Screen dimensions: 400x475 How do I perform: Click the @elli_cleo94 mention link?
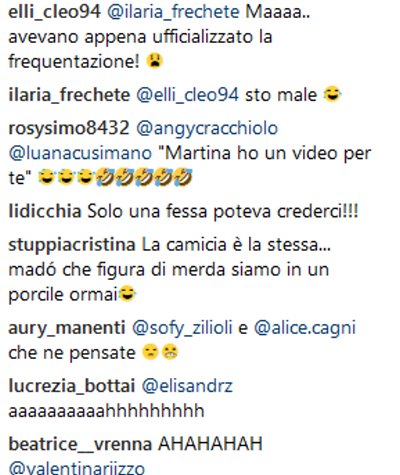[x=188, y=95]
